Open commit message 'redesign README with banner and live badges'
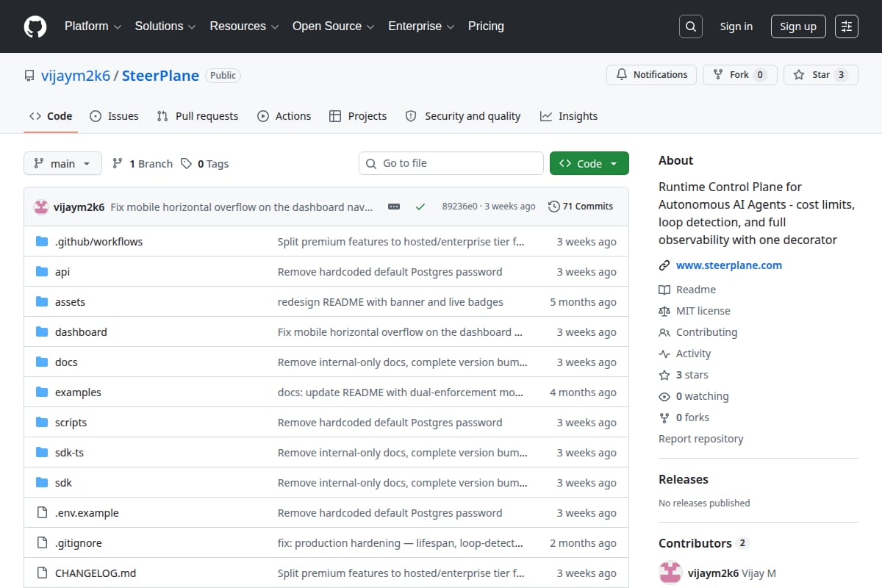 [390, 302]
